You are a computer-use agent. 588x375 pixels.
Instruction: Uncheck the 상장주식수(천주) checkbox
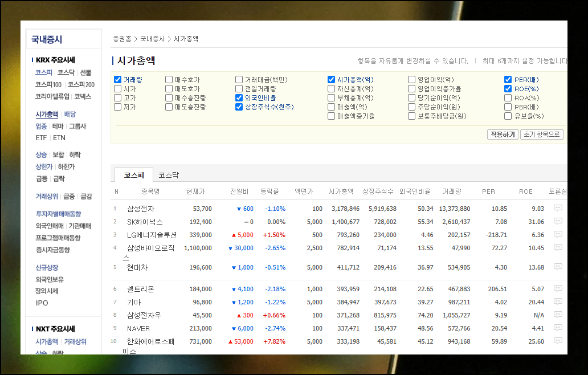[x=239, y=107]
